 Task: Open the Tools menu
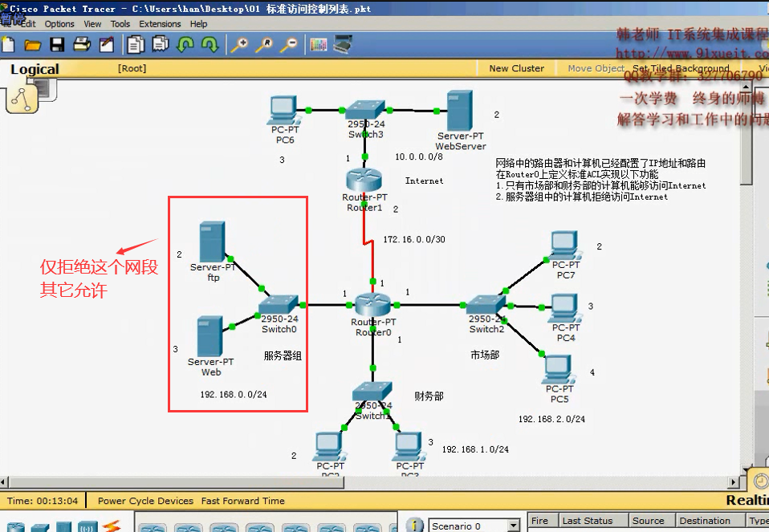[x=120, y=24]
